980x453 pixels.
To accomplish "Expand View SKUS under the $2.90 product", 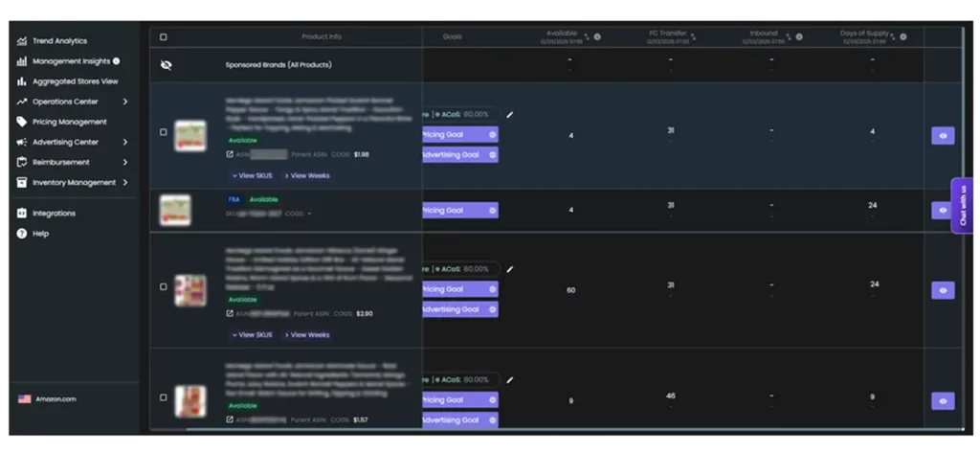I will [253, 335].
